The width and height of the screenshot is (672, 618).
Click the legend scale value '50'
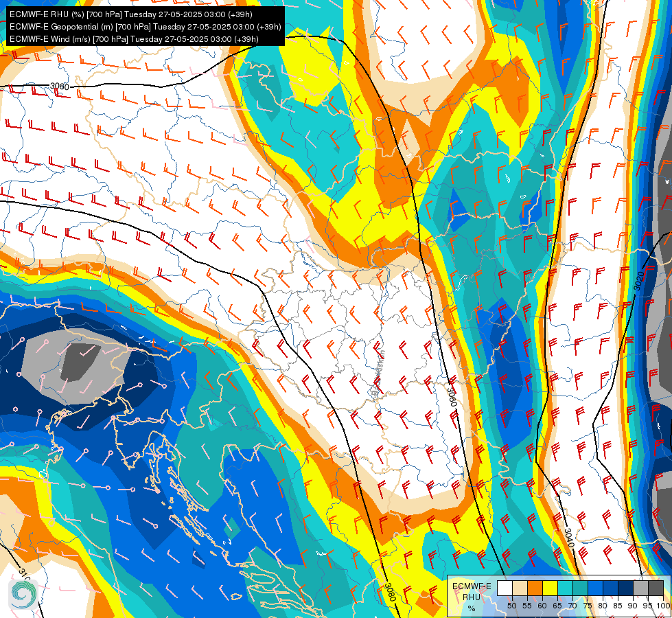click(511, 606)
